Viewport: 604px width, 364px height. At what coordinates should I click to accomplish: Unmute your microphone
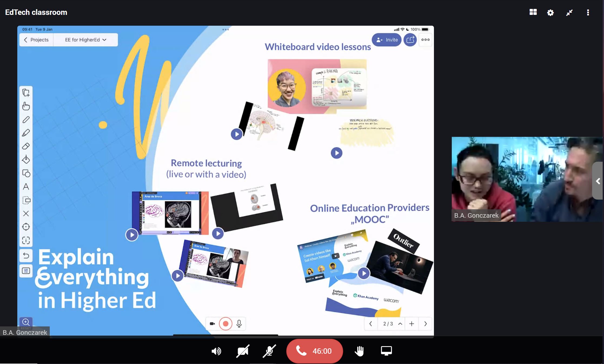pyautogui.click(x=269, y=351)
